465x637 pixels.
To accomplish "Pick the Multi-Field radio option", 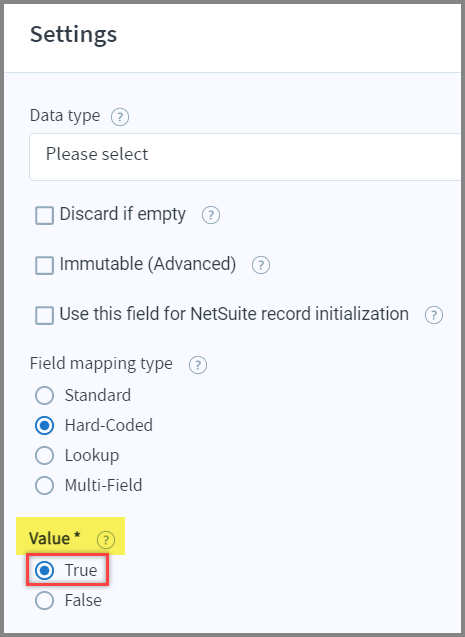I will (44, 485).
